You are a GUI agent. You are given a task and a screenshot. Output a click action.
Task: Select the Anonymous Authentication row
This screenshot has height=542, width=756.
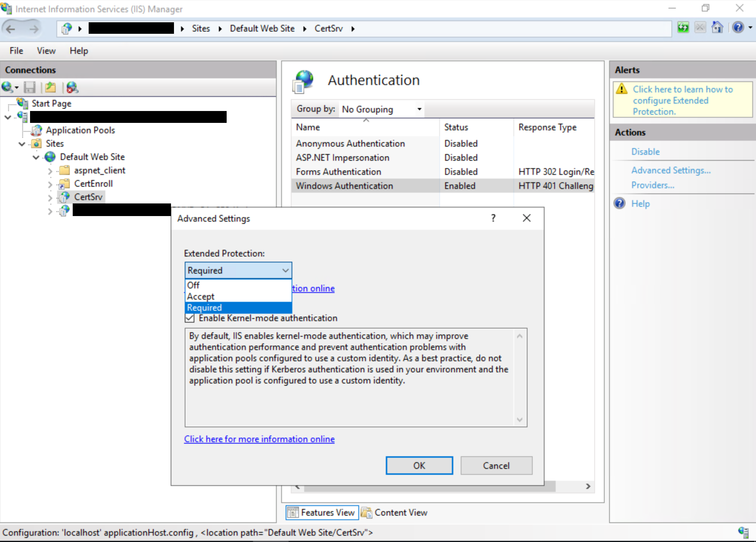[443, 143]
